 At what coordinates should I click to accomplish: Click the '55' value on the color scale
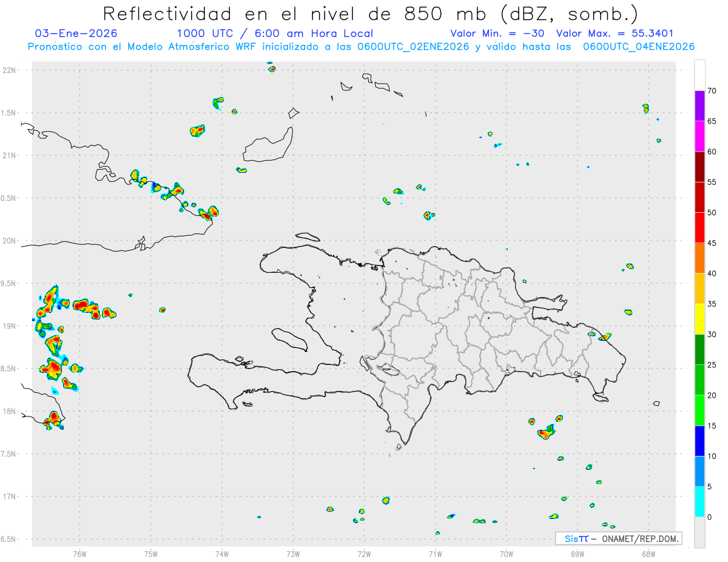[713, 182]
